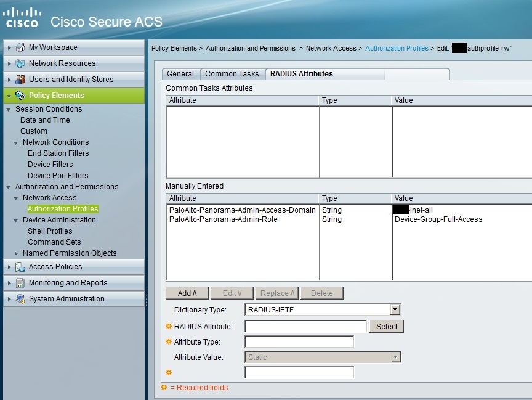Follow the Authorization Profiles breadcrumb link

click(397, 48)
